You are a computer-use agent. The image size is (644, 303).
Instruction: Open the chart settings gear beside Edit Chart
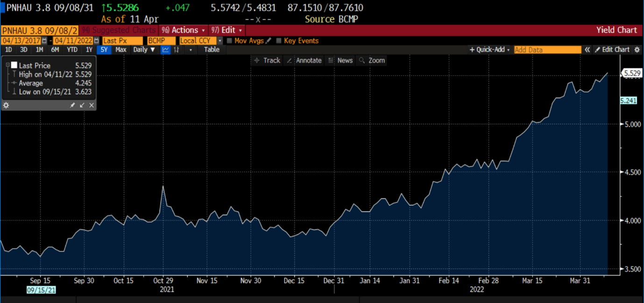tap(637, 49)
